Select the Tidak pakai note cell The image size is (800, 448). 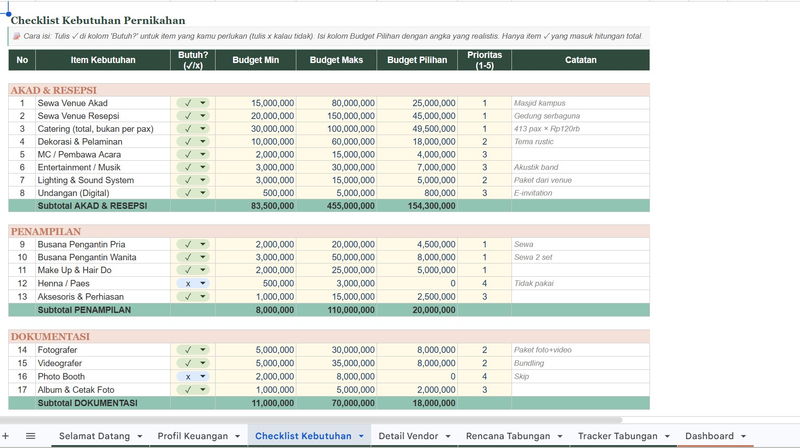(581, 283)
